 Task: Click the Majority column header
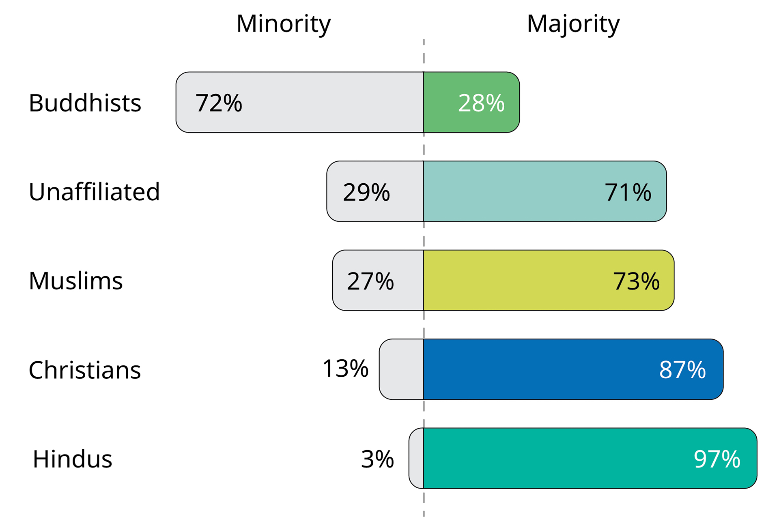[x=573, y=24]
